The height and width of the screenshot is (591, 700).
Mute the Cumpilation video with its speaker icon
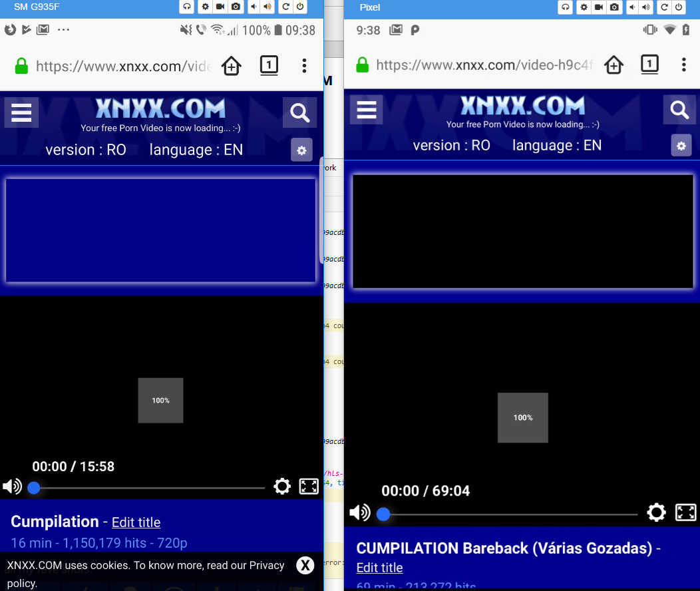(11, 486)
